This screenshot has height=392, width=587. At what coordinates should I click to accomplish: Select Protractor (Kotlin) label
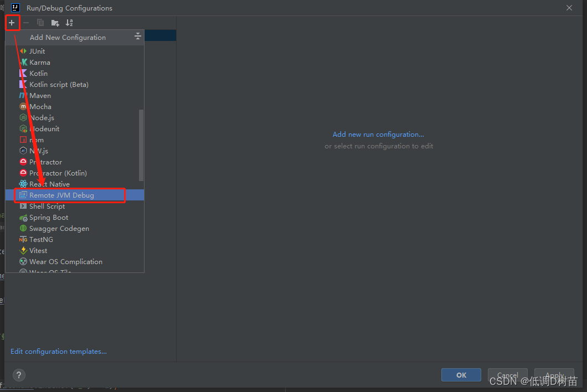coord(58,173)
